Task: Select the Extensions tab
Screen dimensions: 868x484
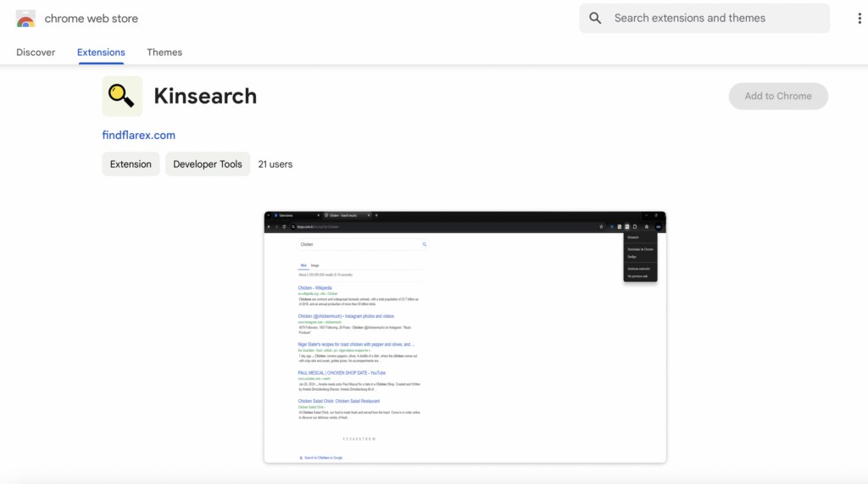Action: click(x=101, y=52)
